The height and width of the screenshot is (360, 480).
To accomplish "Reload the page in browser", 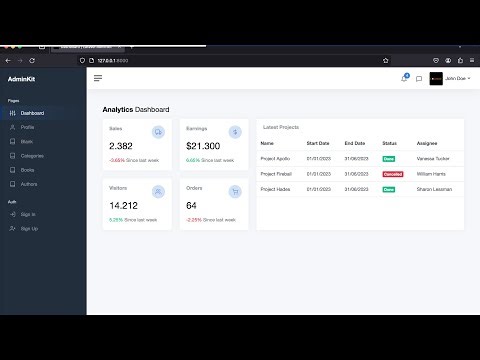I will point(32,61).
